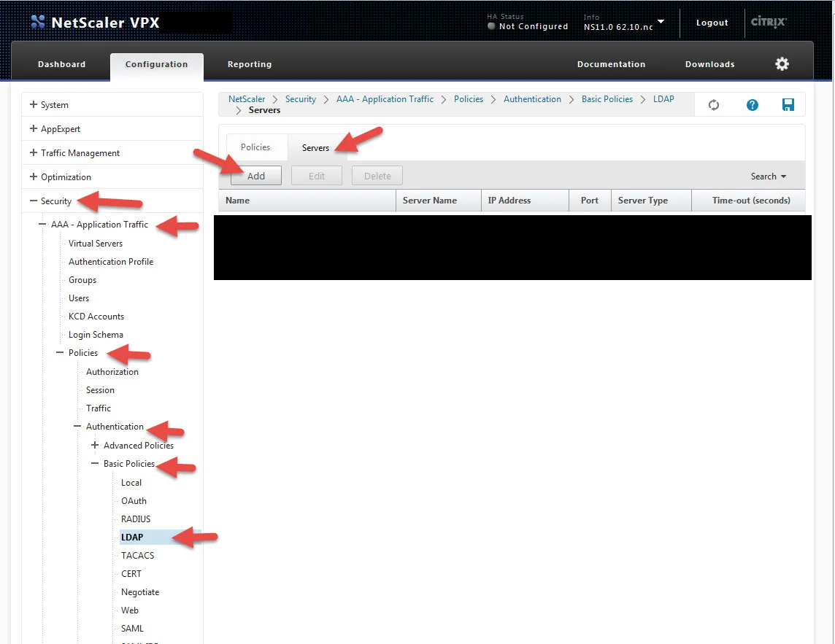
Task: Expand Advanced Policies node
Action: pyautogui.click(x=95, y=444)
